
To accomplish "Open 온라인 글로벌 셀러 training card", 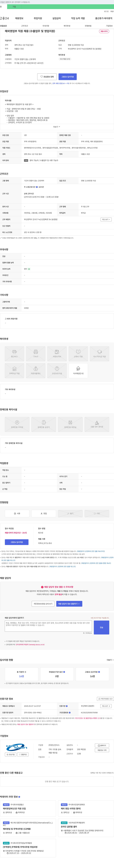I will tap(69, 827).
